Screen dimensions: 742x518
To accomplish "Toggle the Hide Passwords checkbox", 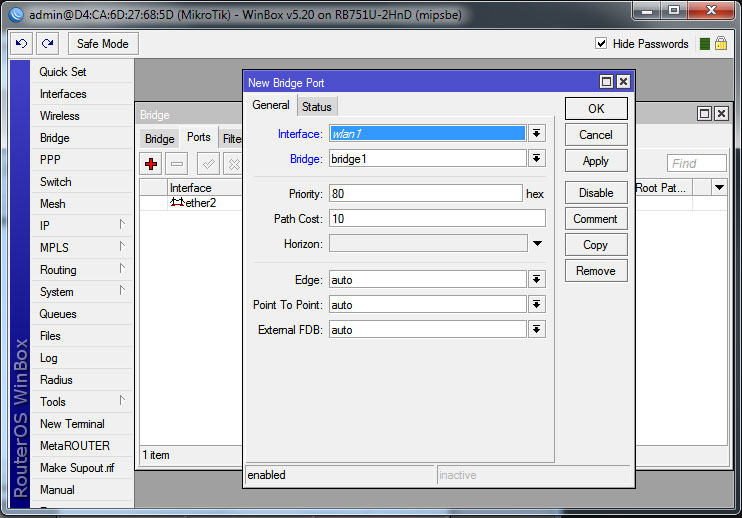I will [x=601, y=44].
